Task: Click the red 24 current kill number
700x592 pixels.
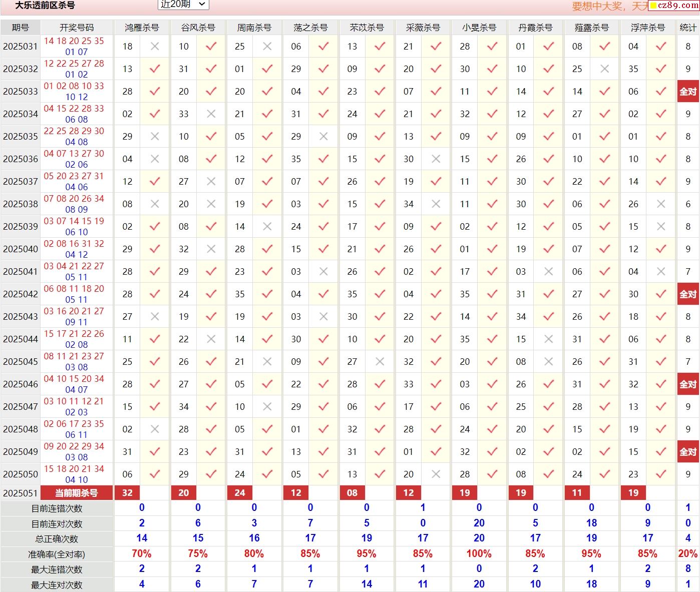Action: (x=240, y=493)
